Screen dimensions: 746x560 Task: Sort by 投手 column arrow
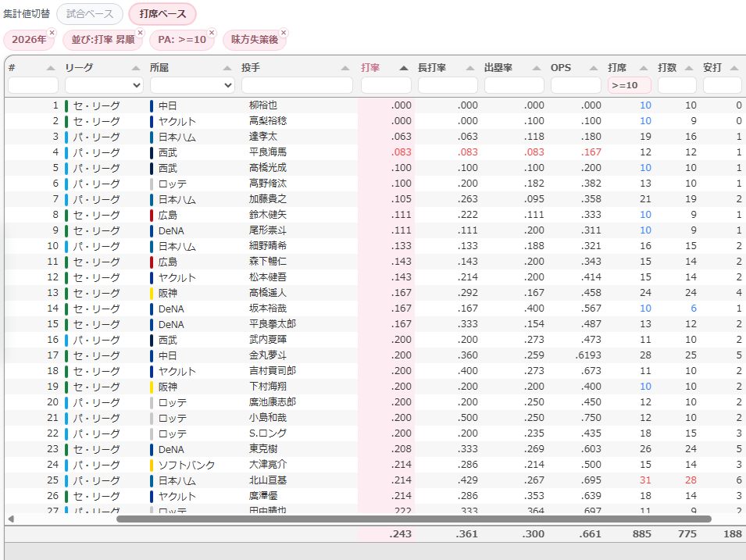pyautogui.click(x=345, y=68)
